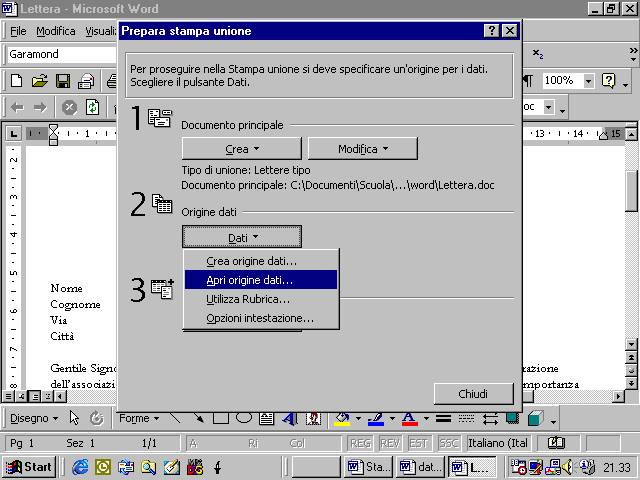Viewport: 640px width, 480px height.
Task: Click the Open folder icon
Action: coord(40,80)
